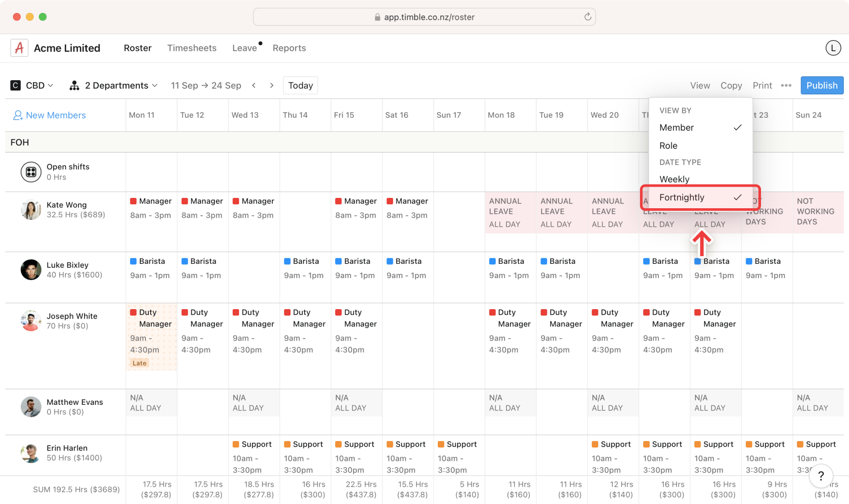Select Fortnightly date type option
Screen dimensions: 849x504
(x=682, y=197)
